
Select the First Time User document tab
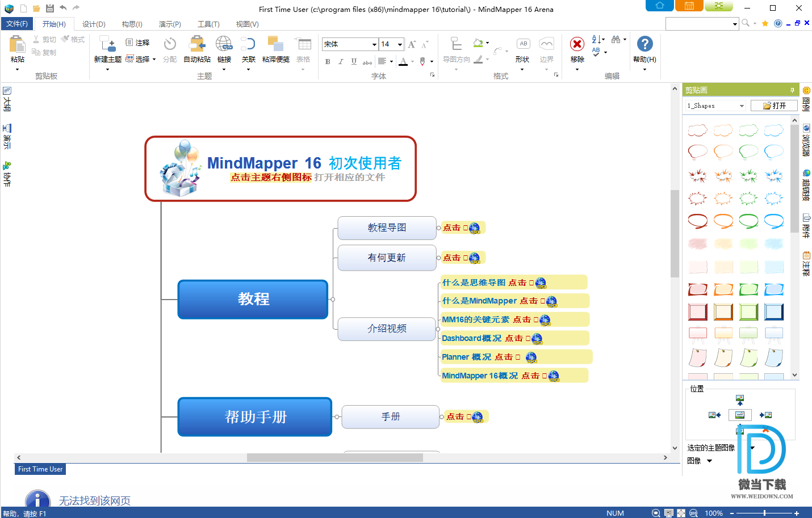tap(40, 469)
